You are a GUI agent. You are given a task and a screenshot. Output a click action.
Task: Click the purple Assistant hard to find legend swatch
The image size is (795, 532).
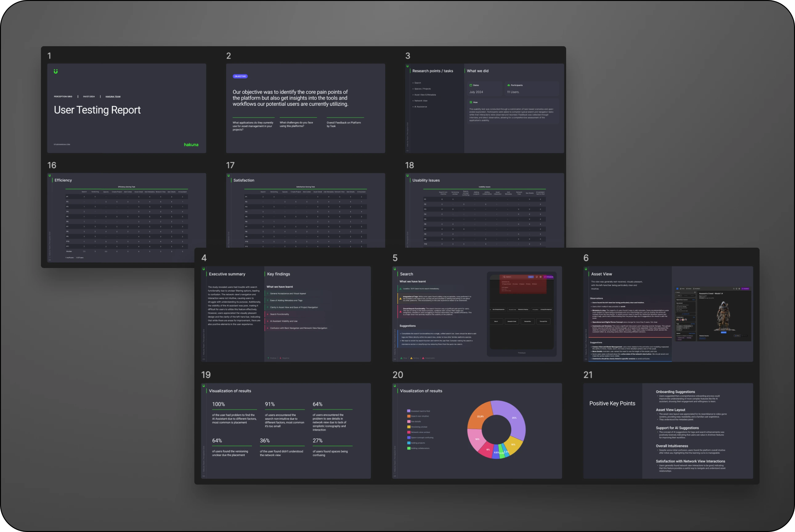pos(409,411)
